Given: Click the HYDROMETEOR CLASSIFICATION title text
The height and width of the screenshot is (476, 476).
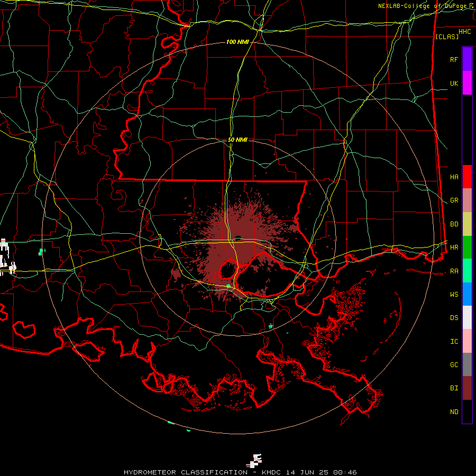Looking at the screenshot, I should point(186,472).
